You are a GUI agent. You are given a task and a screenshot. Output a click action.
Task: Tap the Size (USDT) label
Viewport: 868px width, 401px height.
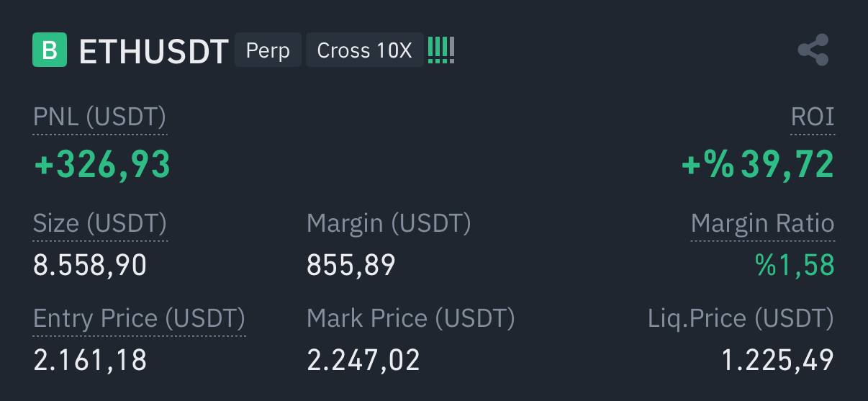tap(100, 223)
